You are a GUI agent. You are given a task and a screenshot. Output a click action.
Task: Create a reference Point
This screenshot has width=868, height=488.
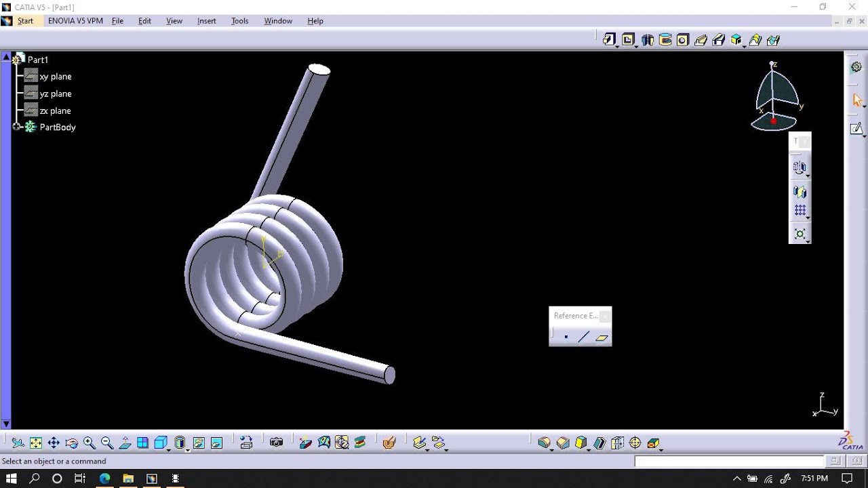566,337
